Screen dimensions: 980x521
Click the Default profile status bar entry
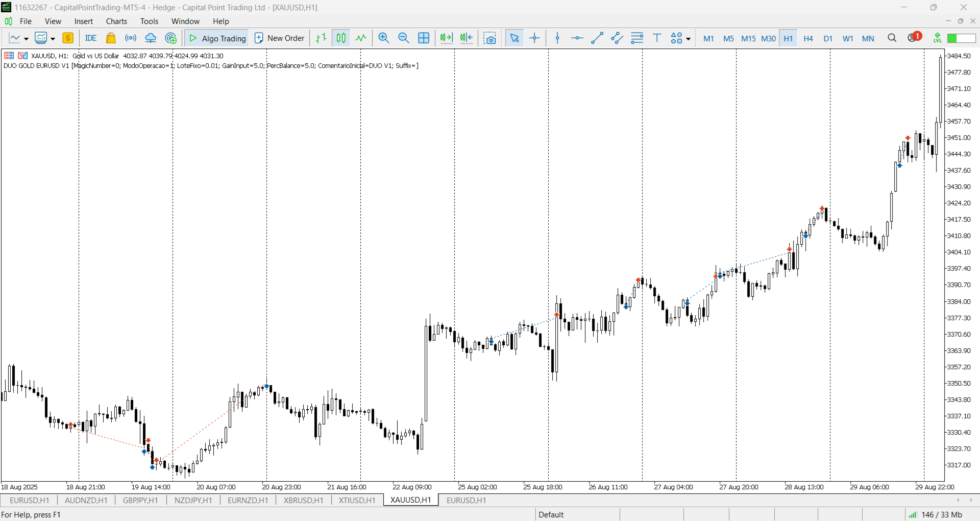click(x=551, y=515)
